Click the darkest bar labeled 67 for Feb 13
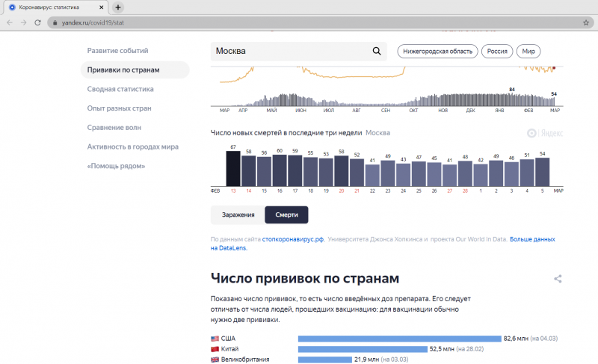The width and height of the screenshot is (598, 364). 233,168
